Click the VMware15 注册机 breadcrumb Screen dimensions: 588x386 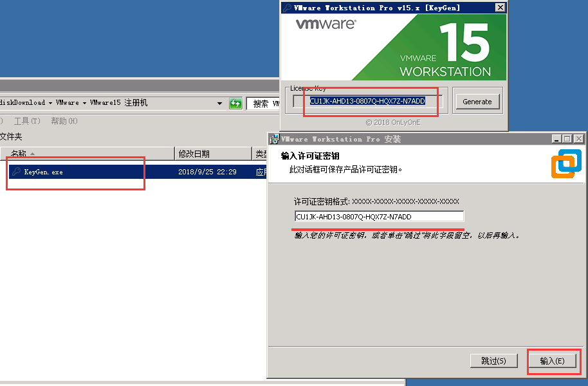point(119,102)
